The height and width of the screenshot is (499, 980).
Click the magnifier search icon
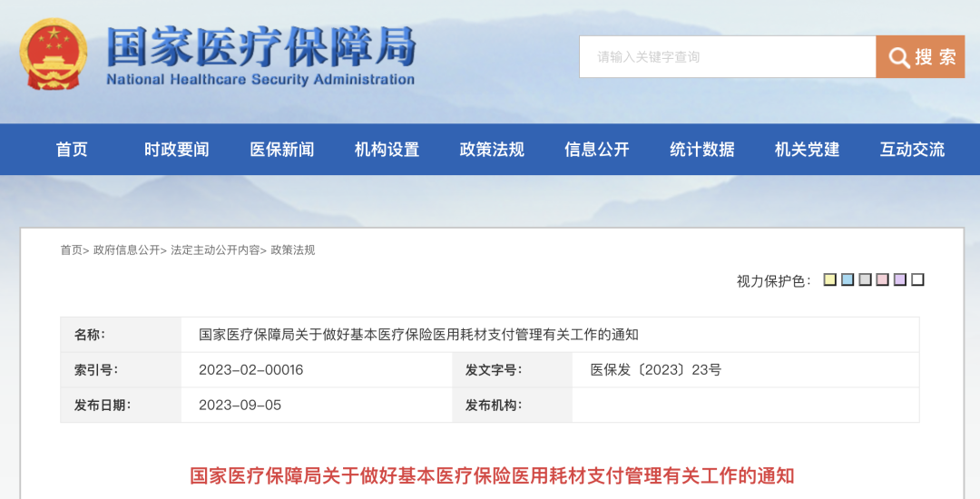(x=898, y=57)
